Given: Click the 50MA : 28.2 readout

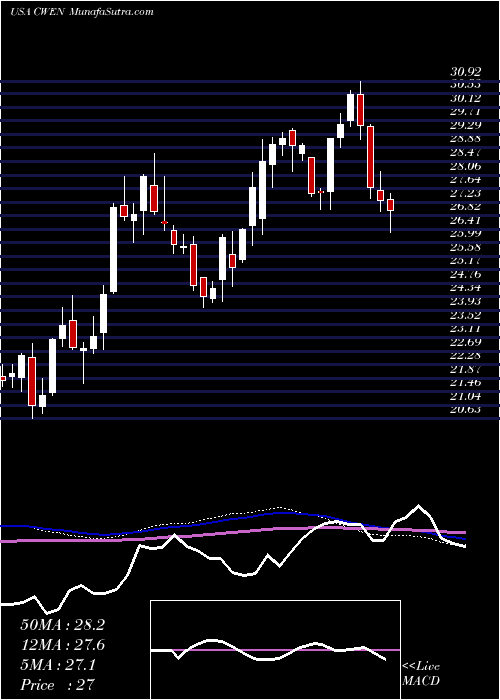Looking at the screenshot, I should [x=62, y=625].
